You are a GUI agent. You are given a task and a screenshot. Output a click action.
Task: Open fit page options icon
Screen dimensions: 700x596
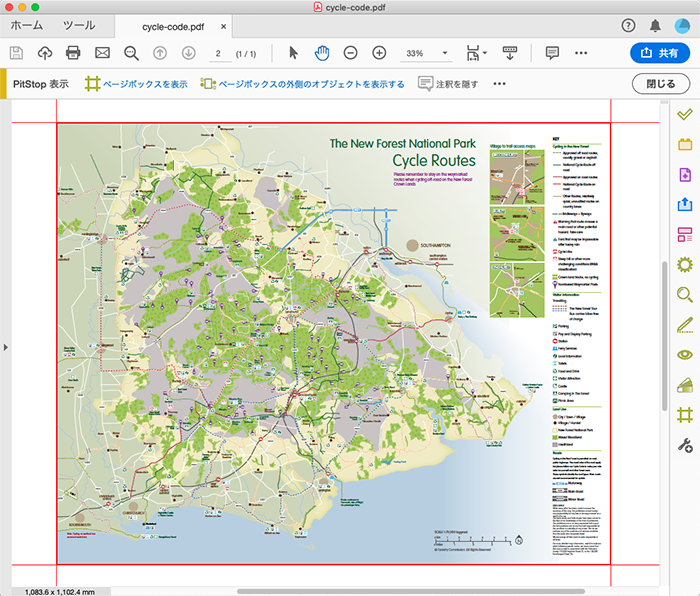[x=476, y=53]
